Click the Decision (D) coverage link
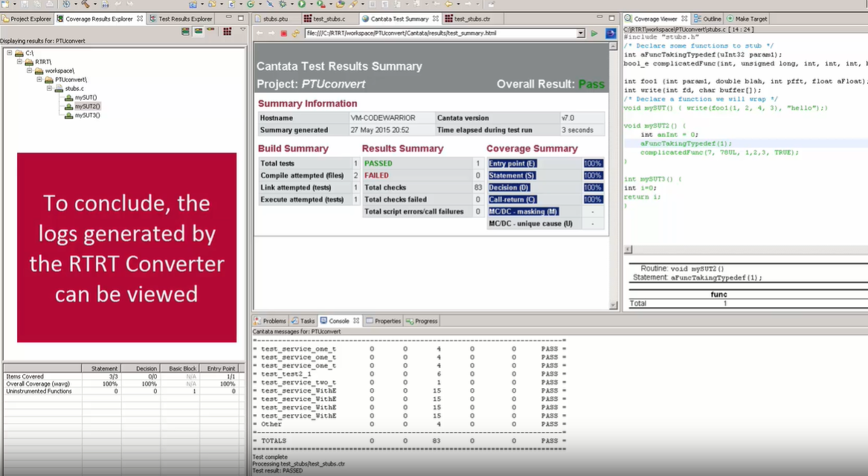Image resolution: width=868 pixels, height=476 pixels. [x=509, y=187]
